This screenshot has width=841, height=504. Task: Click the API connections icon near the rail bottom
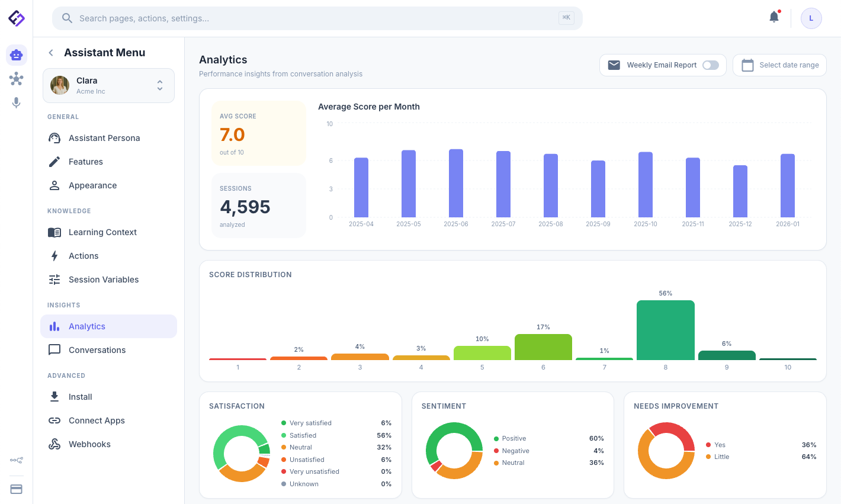16,460
